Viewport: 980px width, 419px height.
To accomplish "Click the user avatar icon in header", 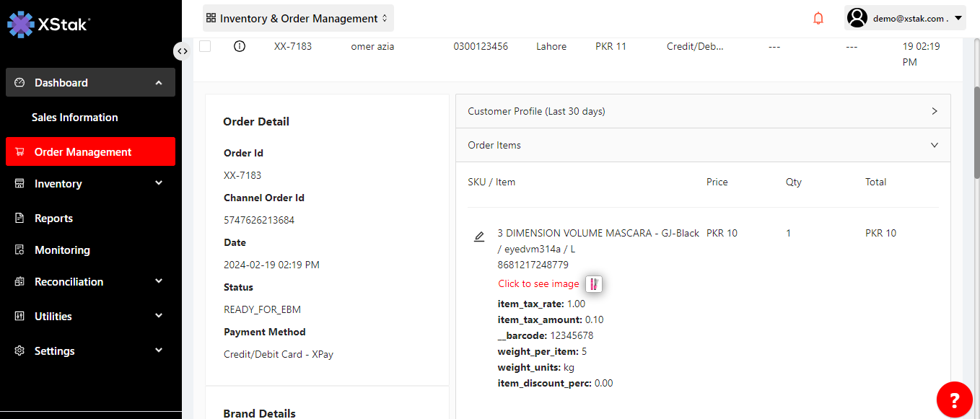I will 857,18.
